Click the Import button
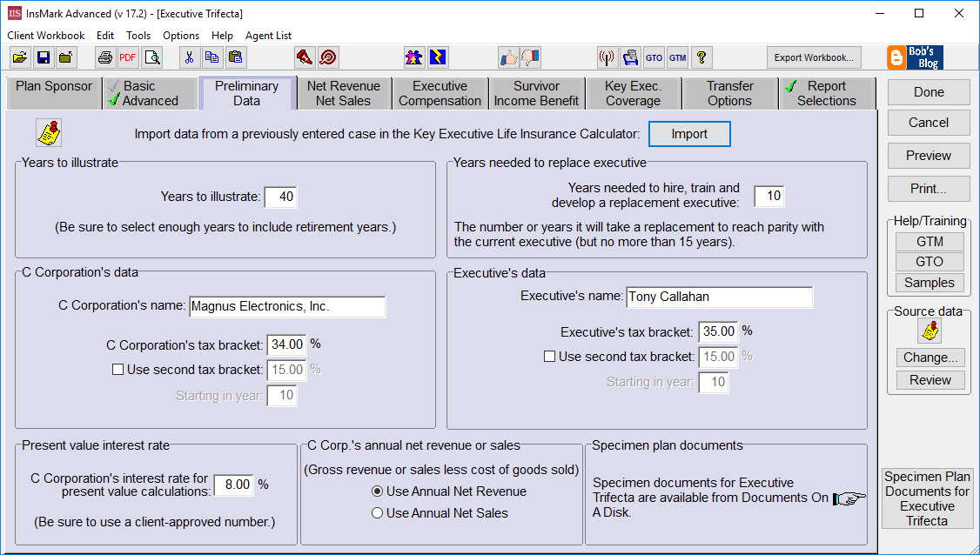The height and width of the screenshot is (555, 980). point(689,134)
